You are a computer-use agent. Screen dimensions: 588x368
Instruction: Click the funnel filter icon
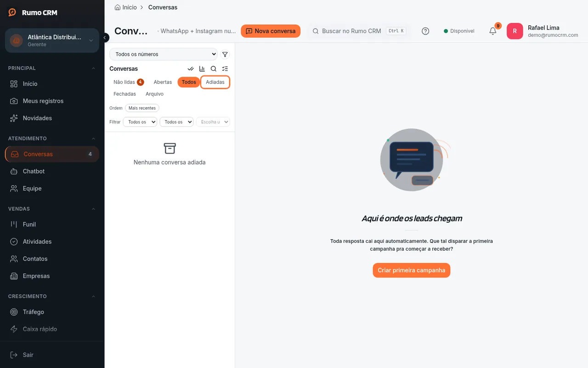point(225,54)
